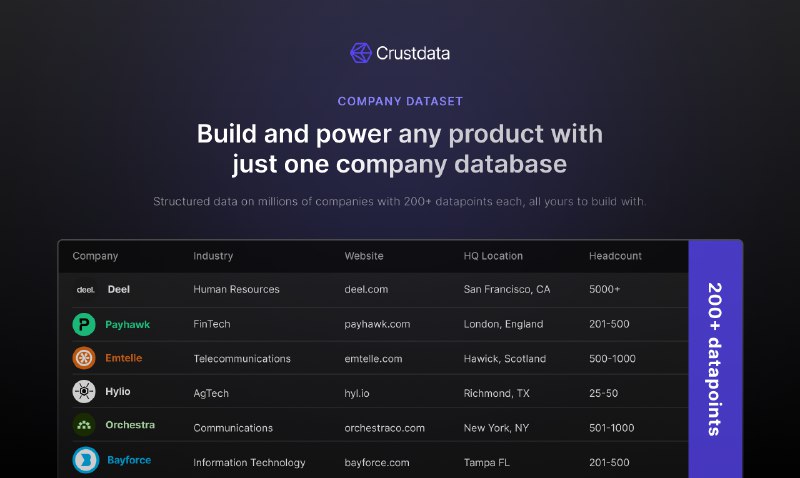Select the Hylio company name
Image resolution: width=800 pixels, height=478 pixels.
pos(118,392)
